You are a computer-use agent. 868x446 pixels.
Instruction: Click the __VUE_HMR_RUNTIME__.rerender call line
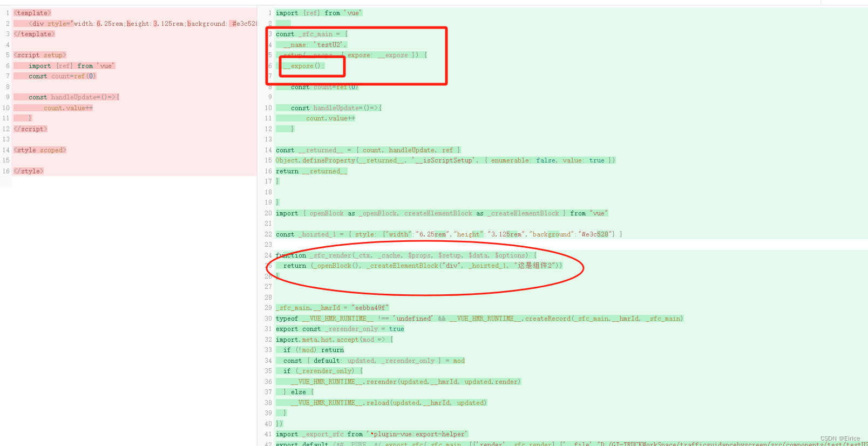406,382
